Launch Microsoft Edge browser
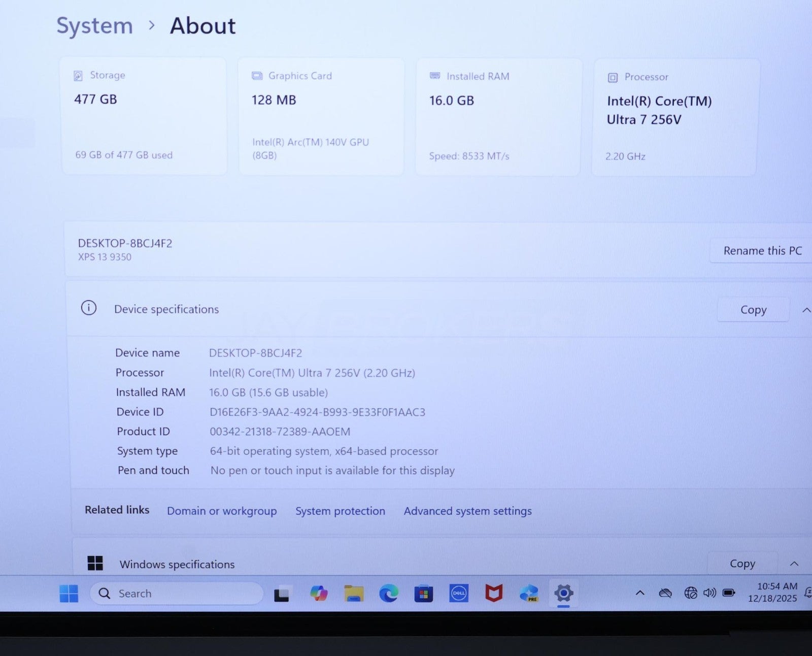Viewport: 812px width, 656px height. click(x=389, y=593)
